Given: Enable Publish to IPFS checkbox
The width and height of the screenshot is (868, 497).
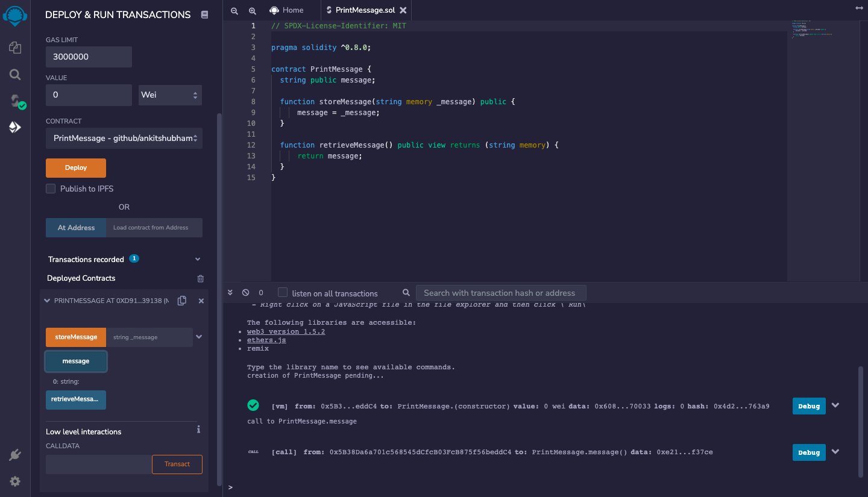Looking at the screenshot, I should [x=51, y=189].
